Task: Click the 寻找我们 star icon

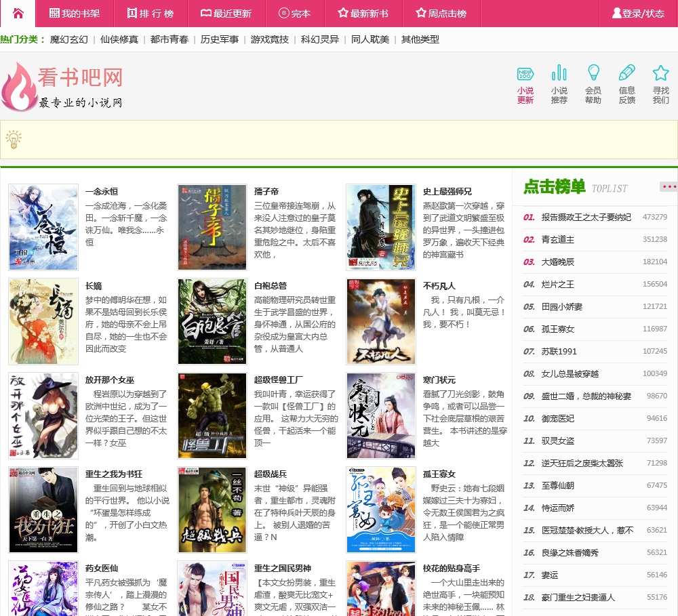Action: pyautogui.click(x=660, y=73)
